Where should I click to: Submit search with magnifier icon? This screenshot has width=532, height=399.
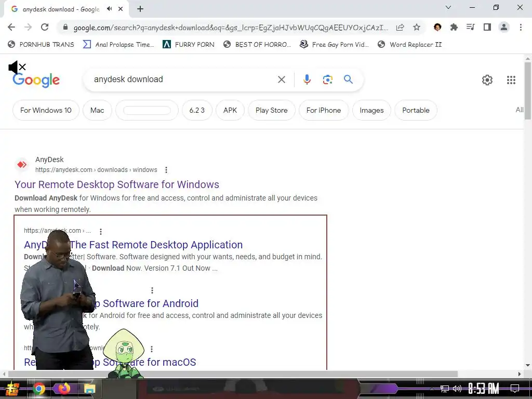pos(348,79)
